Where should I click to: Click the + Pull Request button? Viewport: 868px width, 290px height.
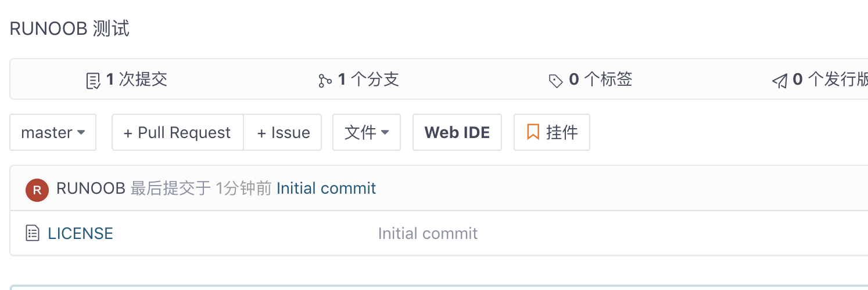[177, 133]
